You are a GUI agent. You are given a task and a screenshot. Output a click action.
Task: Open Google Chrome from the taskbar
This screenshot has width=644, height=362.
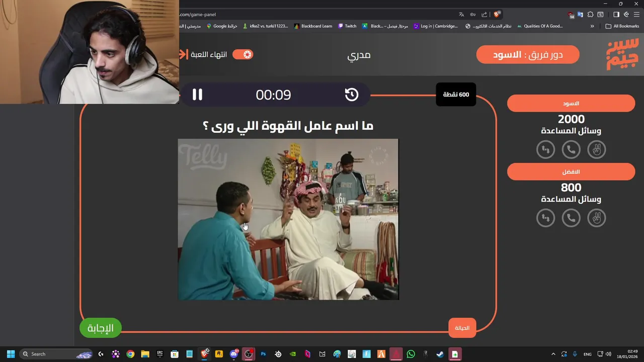pos(130,354)
